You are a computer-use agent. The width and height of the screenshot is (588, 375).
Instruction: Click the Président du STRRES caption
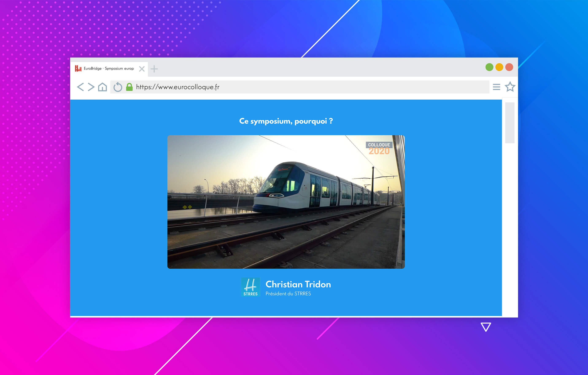tap(288, 294)
